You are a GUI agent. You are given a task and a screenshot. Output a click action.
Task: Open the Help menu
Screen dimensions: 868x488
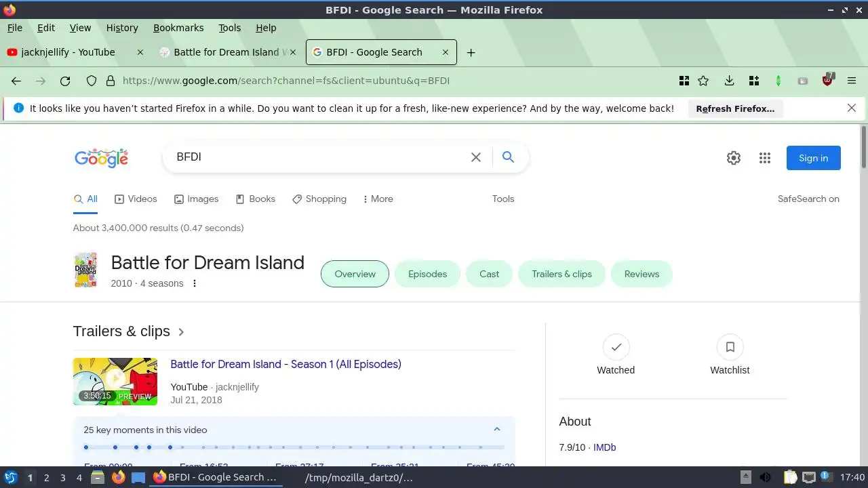[x=266, y=28]
